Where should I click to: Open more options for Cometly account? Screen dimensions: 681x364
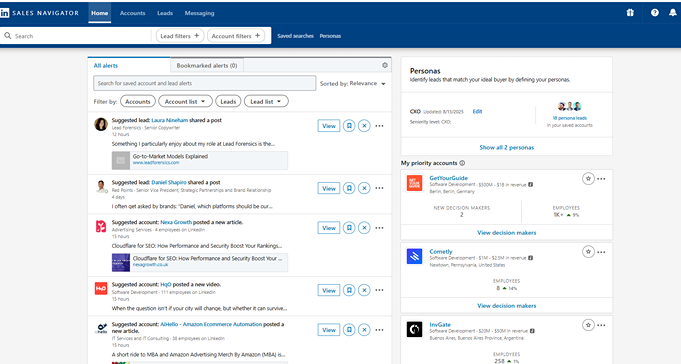tap(601, 251)
